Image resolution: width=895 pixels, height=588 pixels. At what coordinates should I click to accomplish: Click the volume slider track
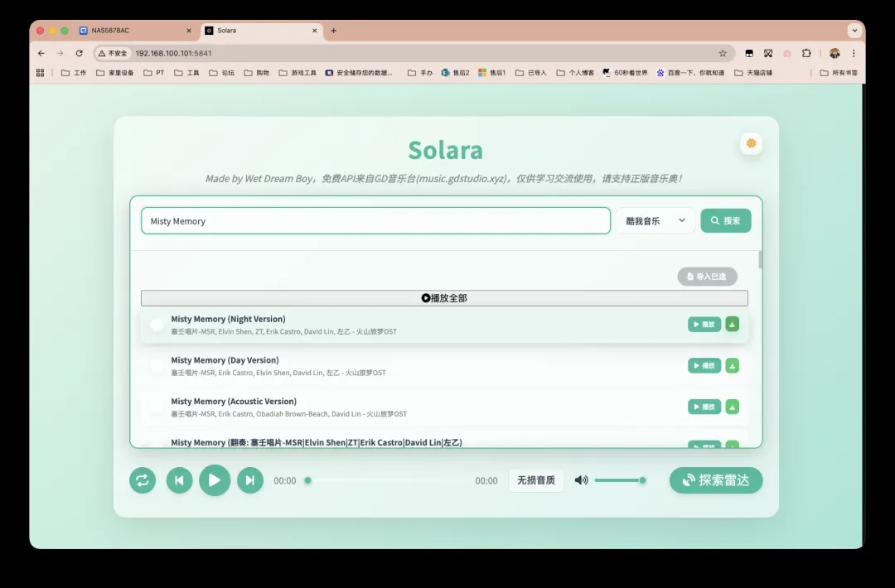coord(617,480)
